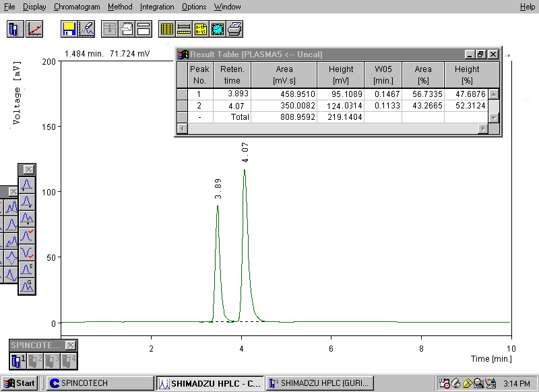Select the grouped peaks tool marked G
This screenshot has width=539, height=392.
pyautogui.click(x=27, y=286)
